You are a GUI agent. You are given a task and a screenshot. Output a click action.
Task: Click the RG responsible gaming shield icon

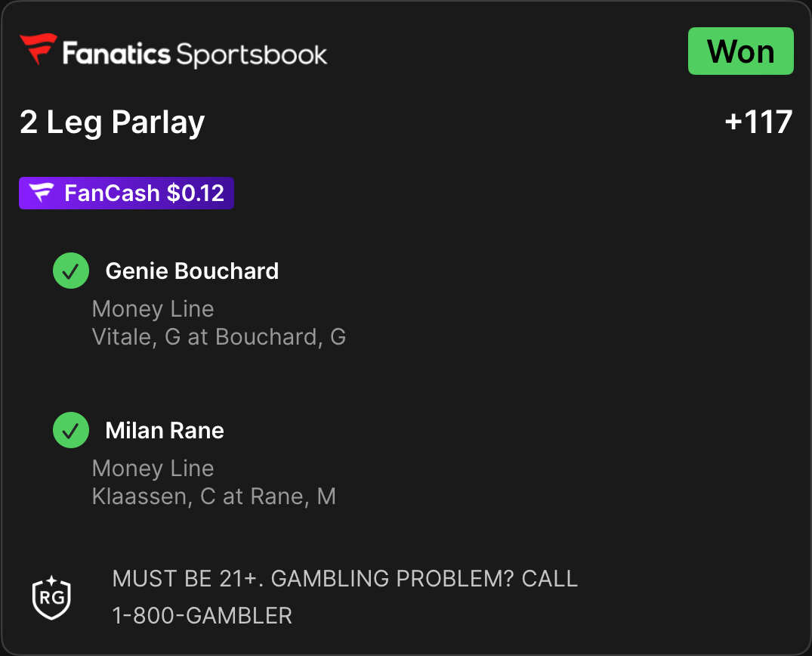pos(51,598)
